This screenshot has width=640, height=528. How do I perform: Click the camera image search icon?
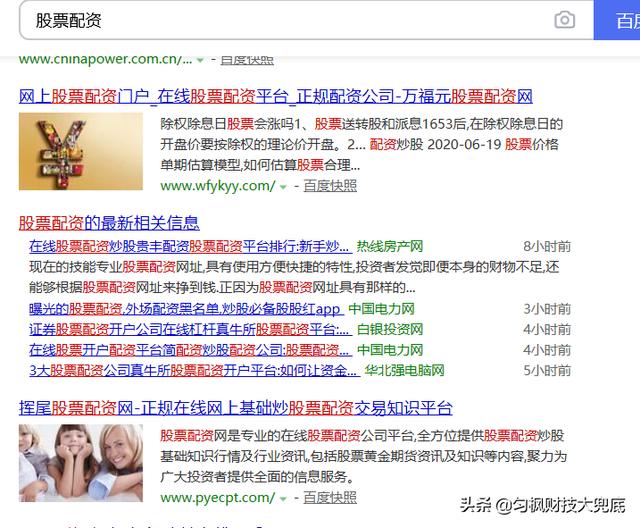pos(564,20)
